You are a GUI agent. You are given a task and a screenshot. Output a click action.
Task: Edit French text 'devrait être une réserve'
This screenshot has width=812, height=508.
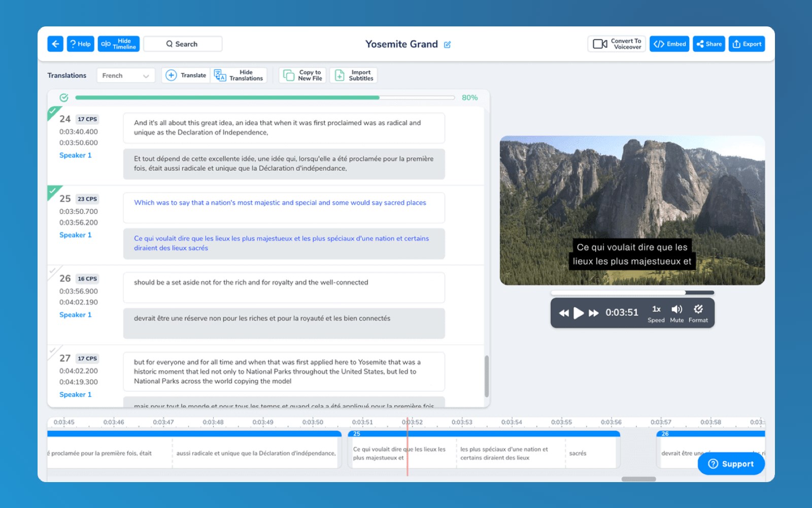click(x=284, y=324)
